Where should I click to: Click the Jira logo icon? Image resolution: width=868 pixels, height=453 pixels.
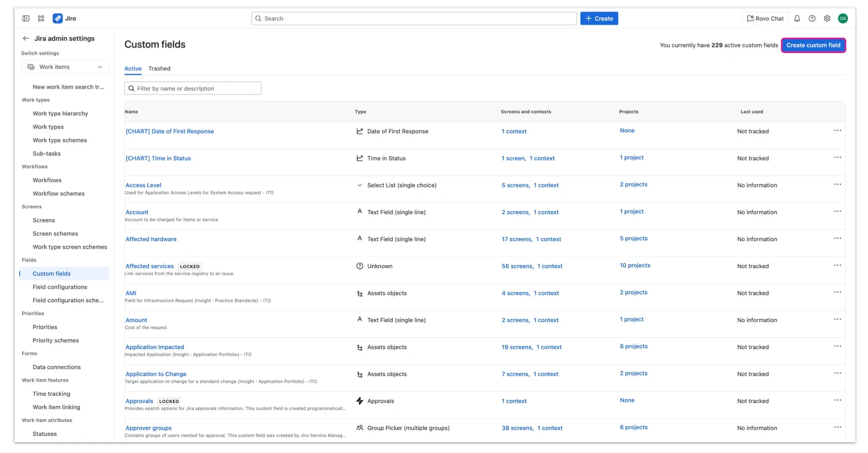point(58,19)
